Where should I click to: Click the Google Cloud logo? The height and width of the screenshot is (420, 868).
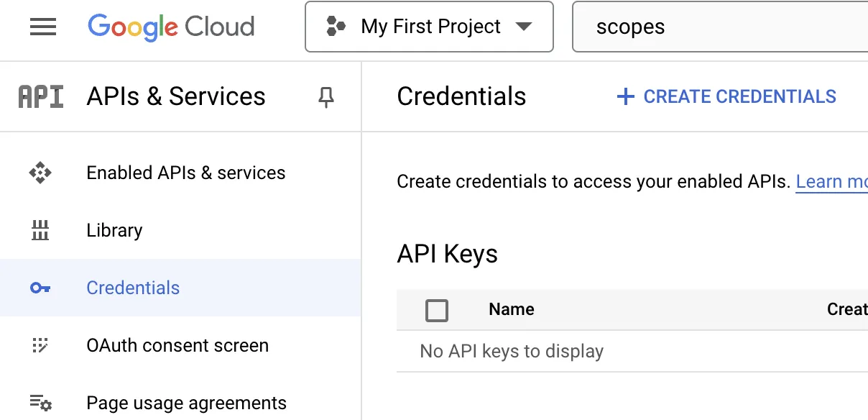(171, 27)
